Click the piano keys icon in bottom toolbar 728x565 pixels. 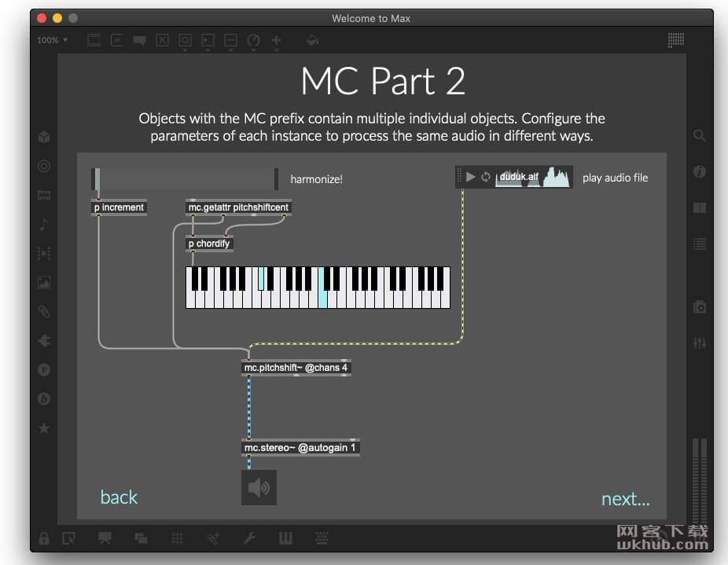pos(285,538)
